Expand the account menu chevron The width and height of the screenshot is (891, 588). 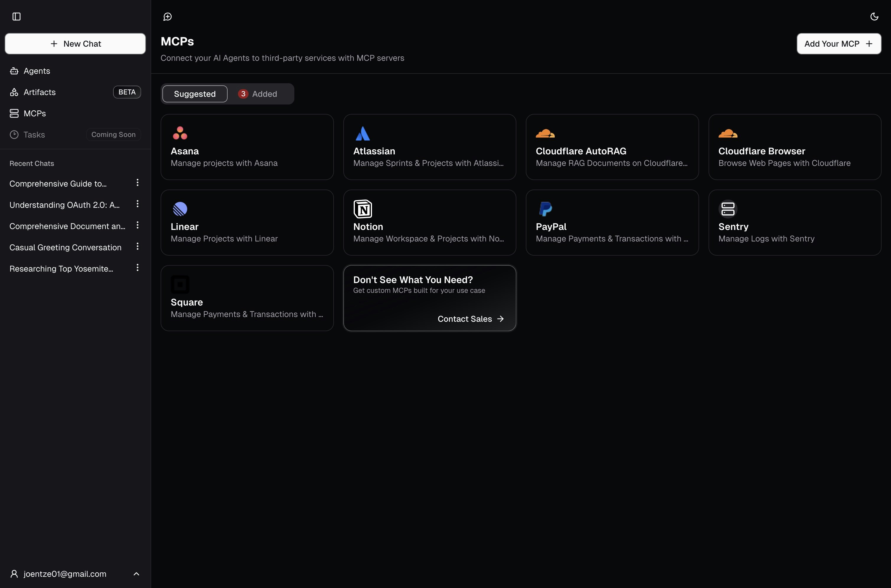(x=136, y=574)
